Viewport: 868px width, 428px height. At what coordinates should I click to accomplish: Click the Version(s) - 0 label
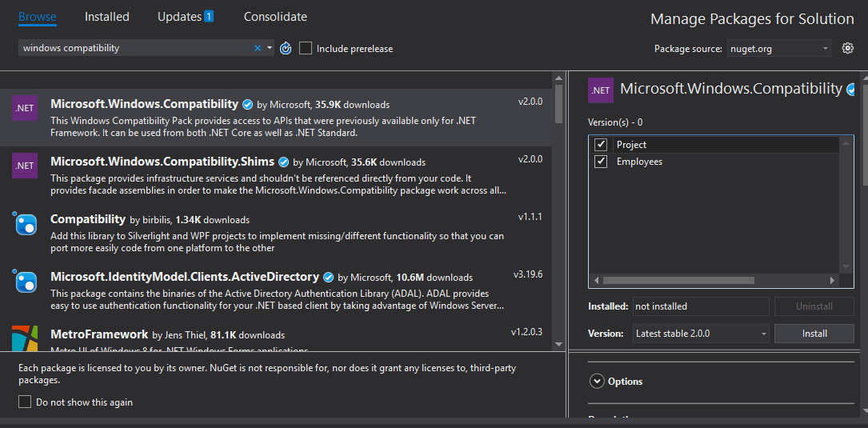coord(615,122)
